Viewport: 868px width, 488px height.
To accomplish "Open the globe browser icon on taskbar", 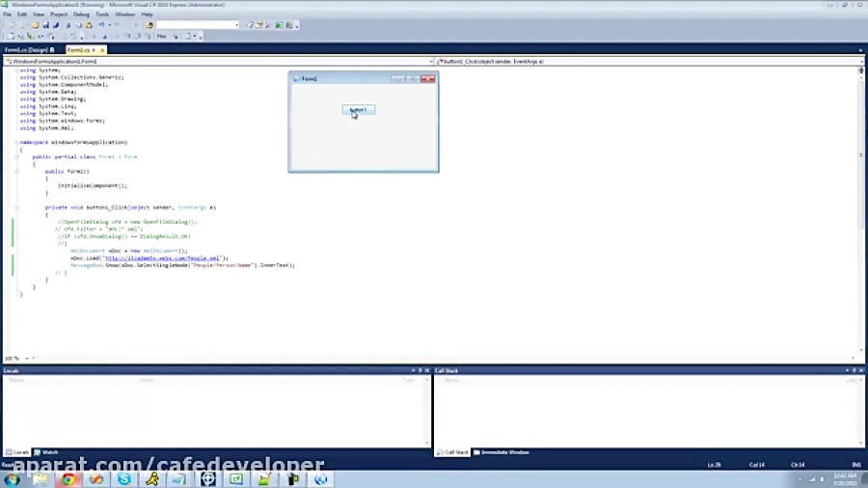I will 320,479.
